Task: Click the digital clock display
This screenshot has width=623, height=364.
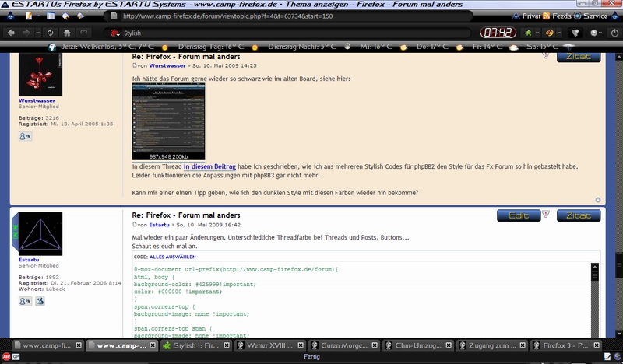Action: coord(497,33)
